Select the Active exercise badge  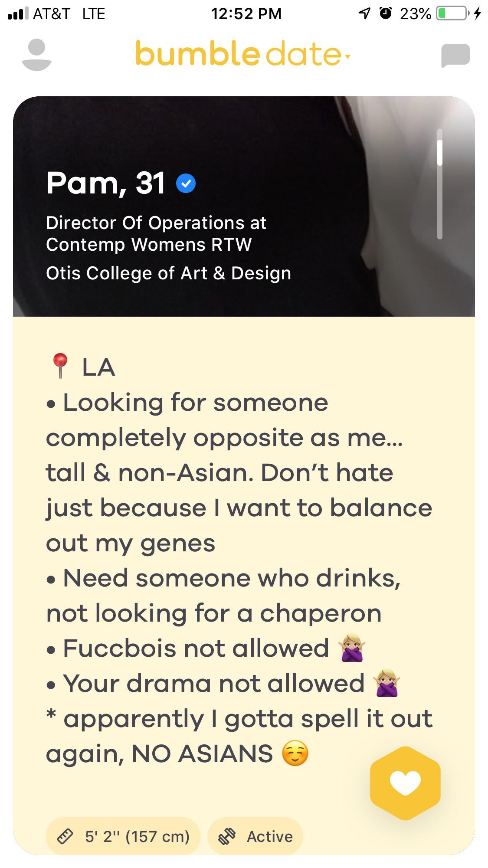[x=255, y=836]
